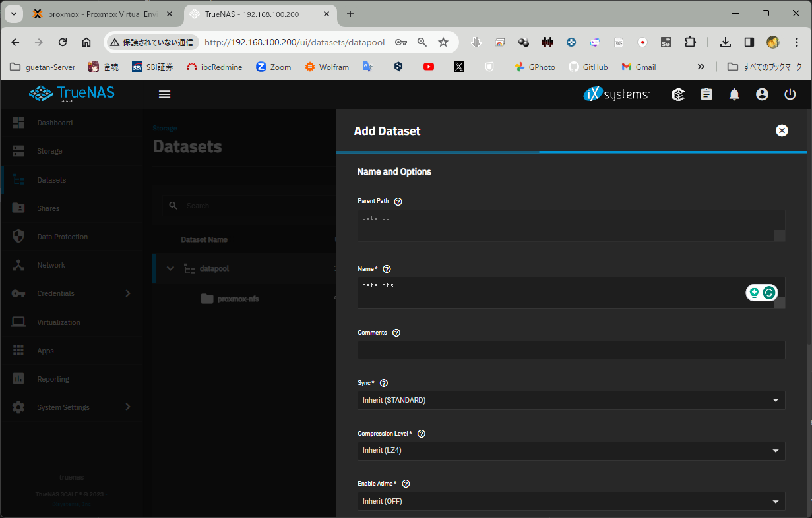Open Dashboard in the sidebar
Viewport: 812px width, 518px height.
(x=55, y=123)
